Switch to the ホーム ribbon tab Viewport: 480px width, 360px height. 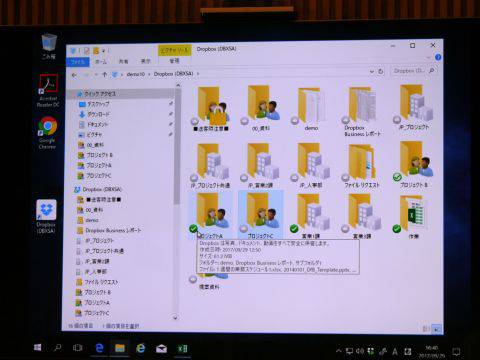tap(101, 62)
